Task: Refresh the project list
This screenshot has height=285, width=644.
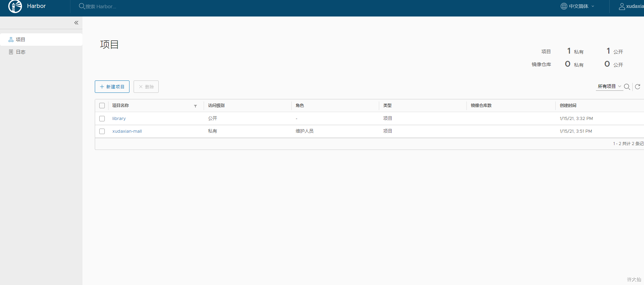Action: [x=637, y=87]
